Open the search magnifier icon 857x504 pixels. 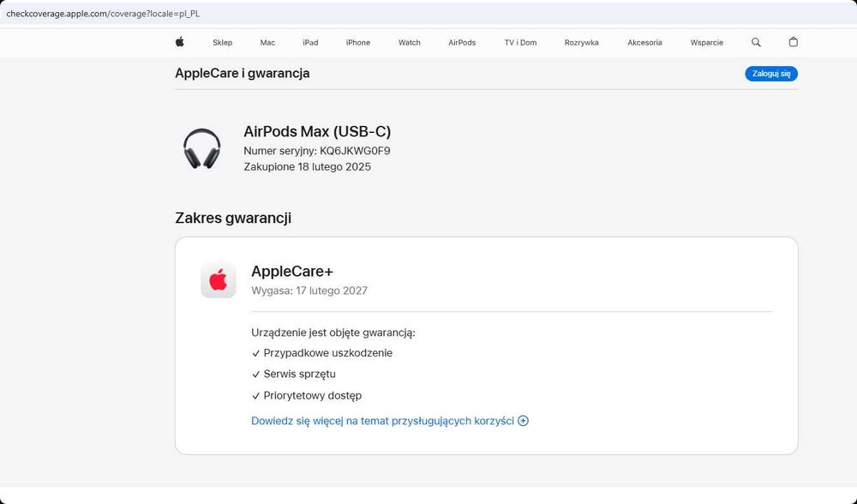coord(756,42)
